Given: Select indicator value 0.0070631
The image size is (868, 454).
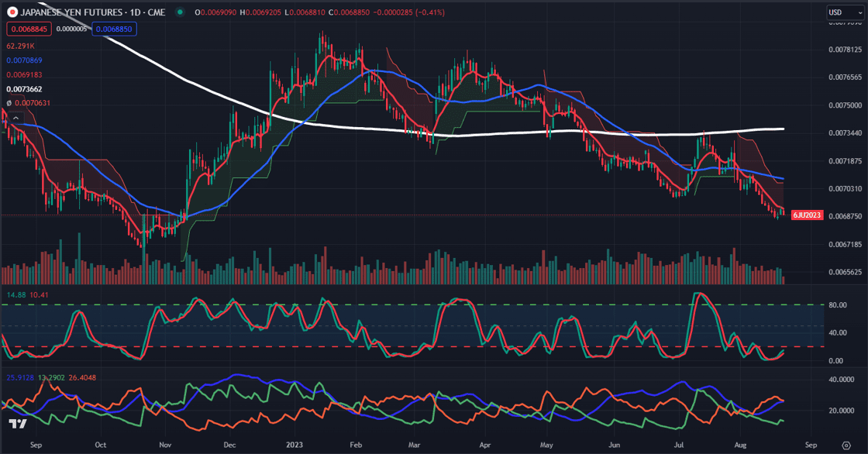Looking at the screenshot, I should pyautogui.click(x=33, y=103).
